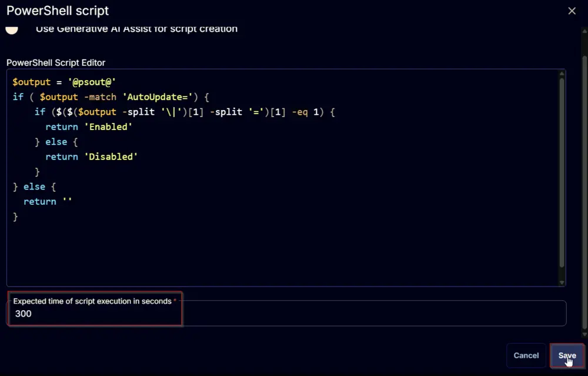Click the return 'Enabled' line

[x=89, y=127]
